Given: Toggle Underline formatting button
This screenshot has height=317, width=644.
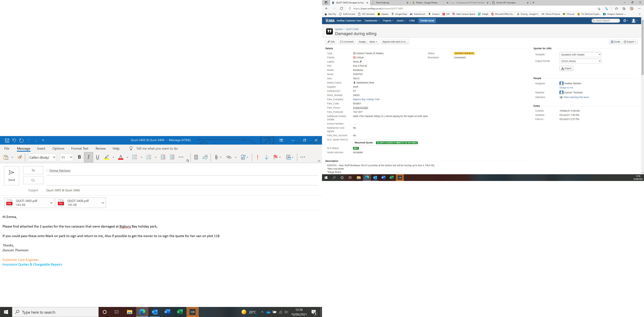Looking at the screenshot, I should coord(97,157).
